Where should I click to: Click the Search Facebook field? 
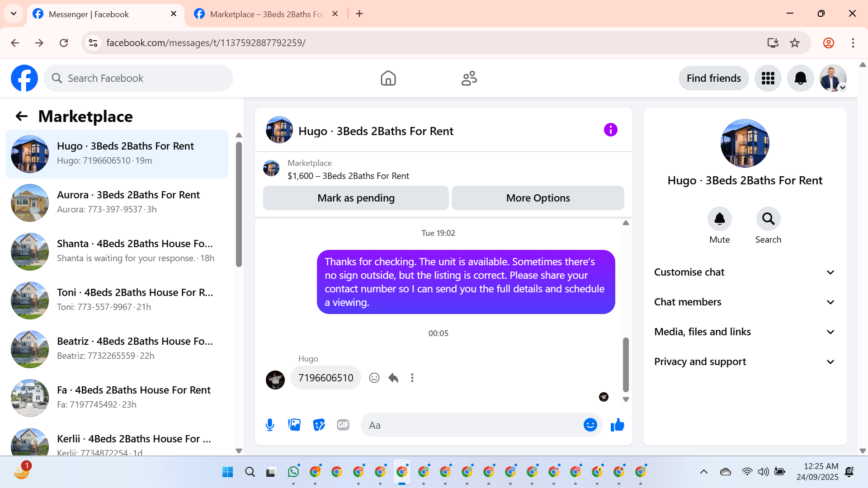138,78
